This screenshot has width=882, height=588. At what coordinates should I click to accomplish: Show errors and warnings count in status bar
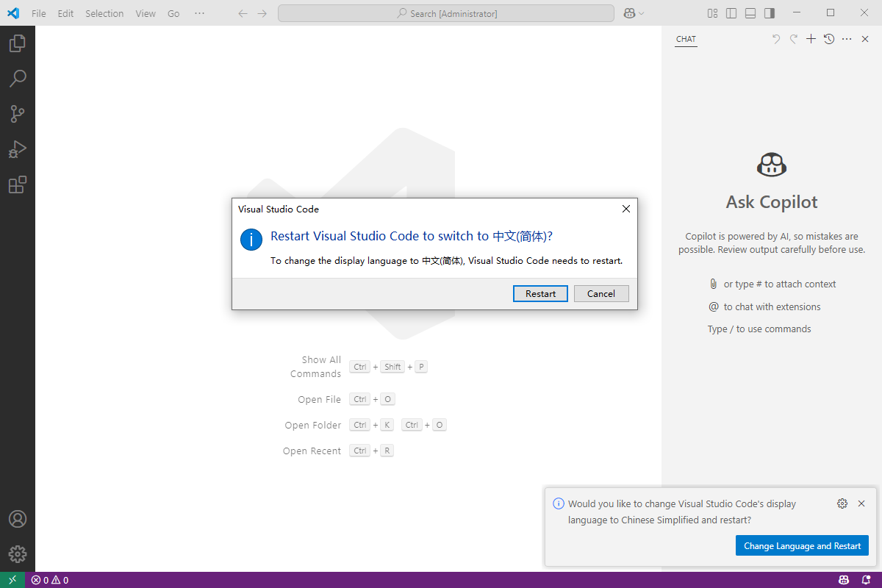coord(50,580)
